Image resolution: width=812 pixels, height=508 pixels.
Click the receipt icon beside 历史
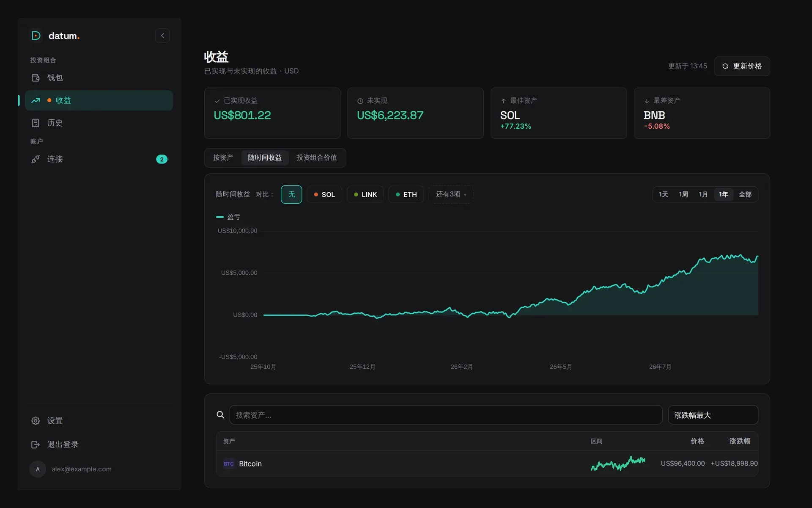tap(36, 123)
